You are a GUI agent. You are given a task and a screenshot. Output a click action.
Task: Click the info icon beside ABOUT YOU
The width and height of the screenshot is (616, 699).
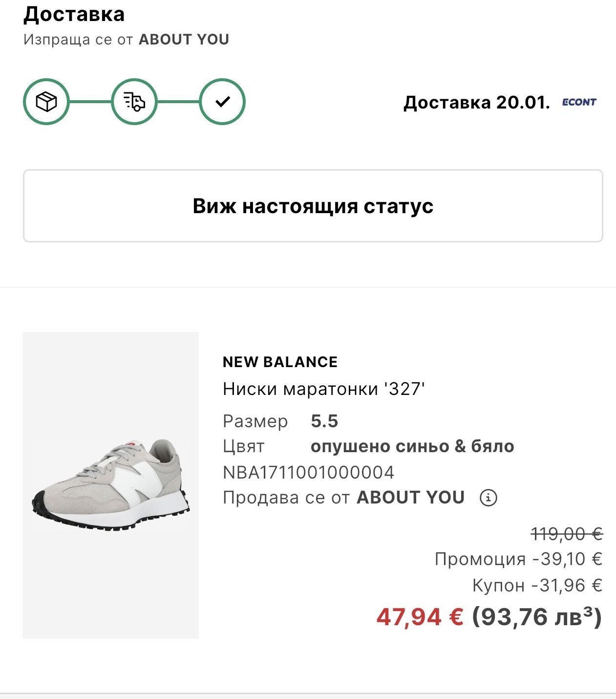pos(488,498)
